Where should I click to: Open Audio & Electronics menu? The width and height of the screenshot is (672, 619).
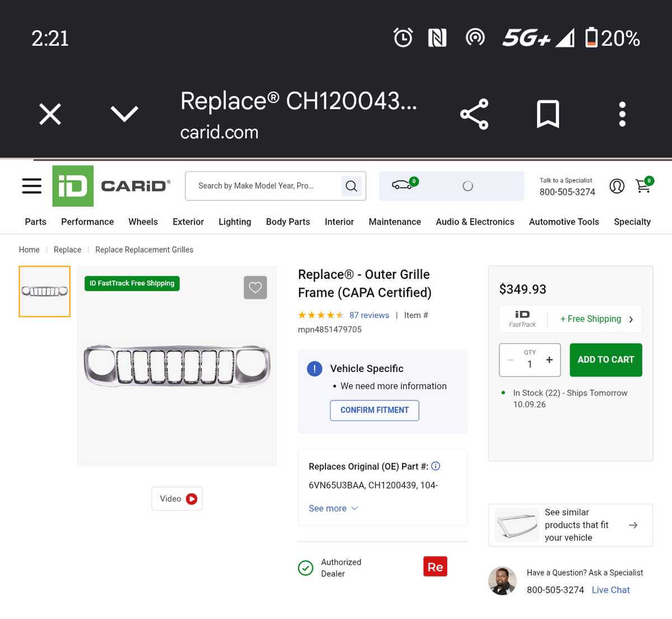[475, 222]
